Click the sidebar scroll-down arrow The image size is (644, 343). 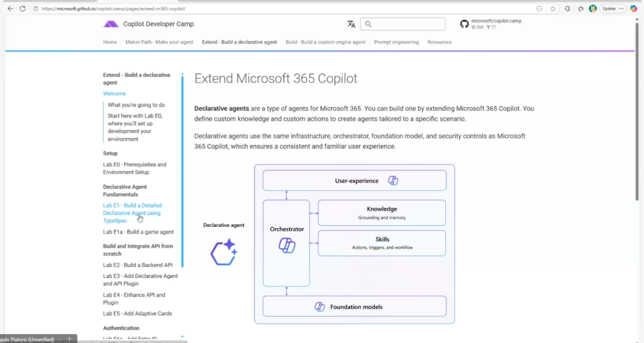pos(182,337)
